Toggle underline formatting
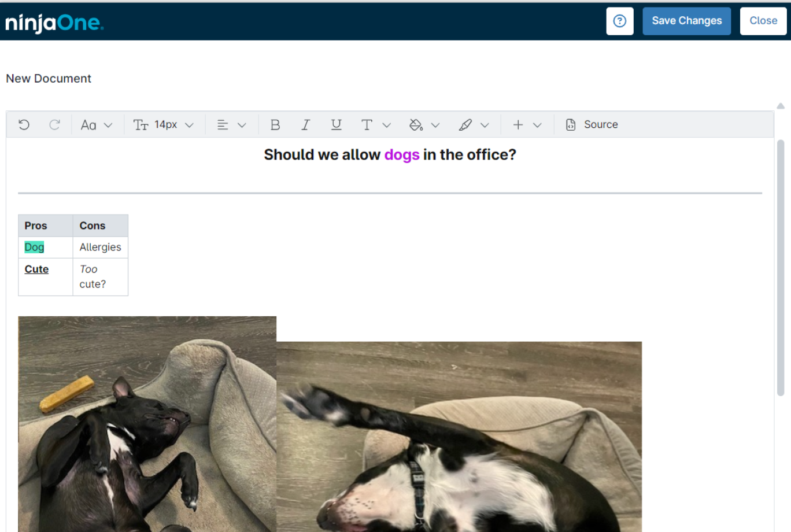 coord(336,124)
